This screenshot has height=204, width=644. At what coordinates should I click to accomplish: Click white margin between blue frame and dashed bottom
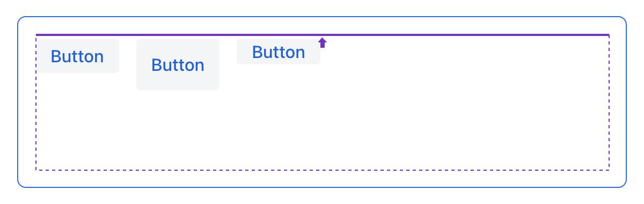tap(322, 179)
